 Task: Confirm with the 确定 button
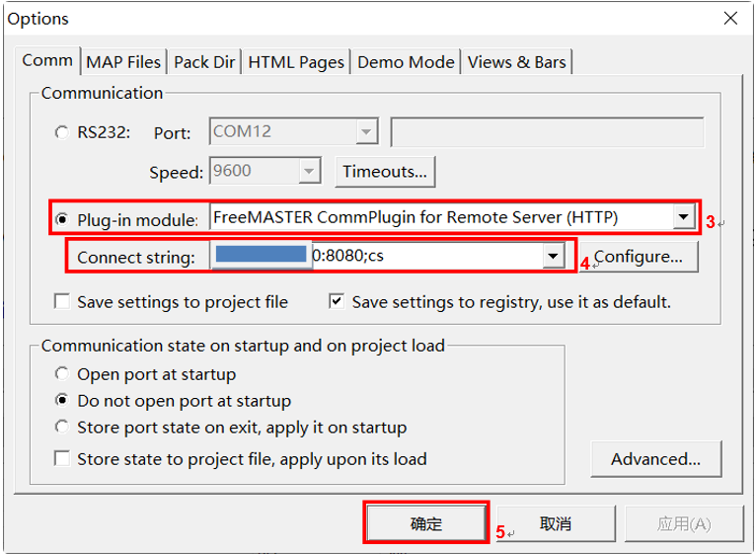click(426, 524)
